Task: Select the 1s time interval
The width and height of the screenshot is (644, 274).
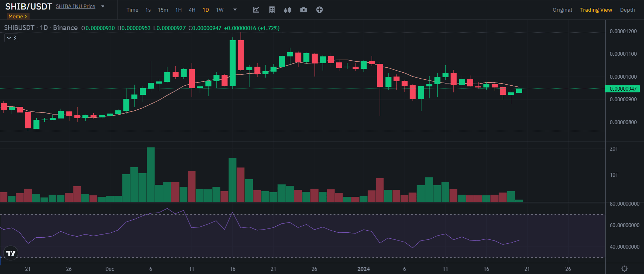Action: click(x=148, y=10)
